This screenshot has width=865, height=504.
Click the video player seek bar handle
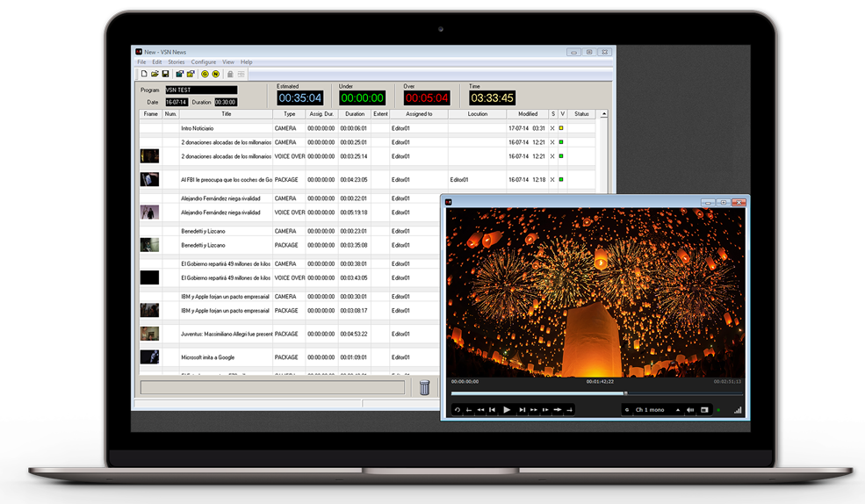[625, 393]
